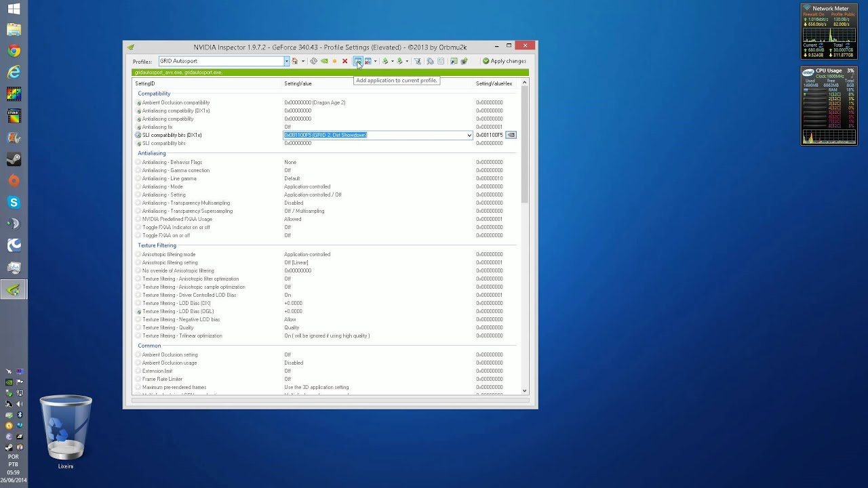Open the Profiles combo box dropdown arrow
Image resolution: width=868 pixels, height=488 pixels.
[287, 61]
